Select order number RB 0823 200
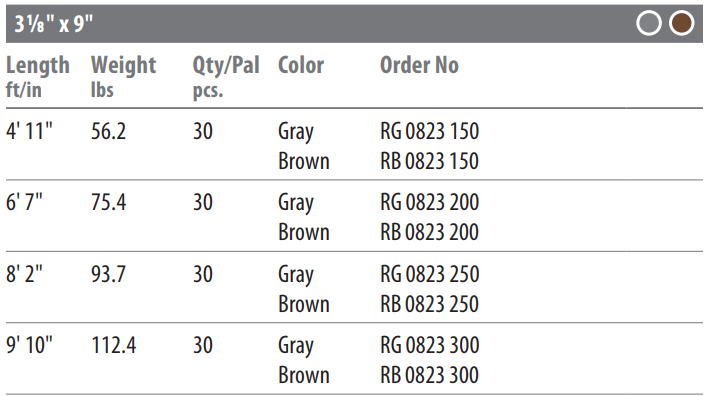The height and width of the screenshot is (396, 707). (x=430, y=232)
